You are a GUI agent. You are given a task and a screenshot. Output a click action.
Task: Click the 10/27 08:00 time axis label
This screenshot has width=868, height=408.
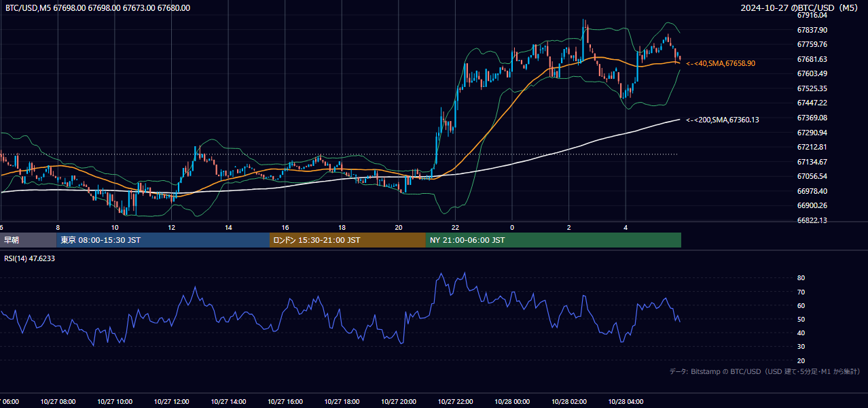[x=58, y=401]
